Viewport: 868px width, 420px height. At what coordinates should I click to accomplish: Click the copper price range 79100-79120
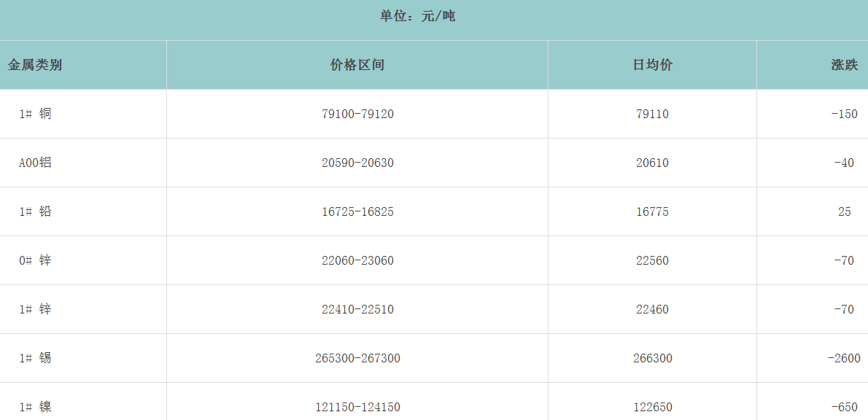(x=357, y=114)
